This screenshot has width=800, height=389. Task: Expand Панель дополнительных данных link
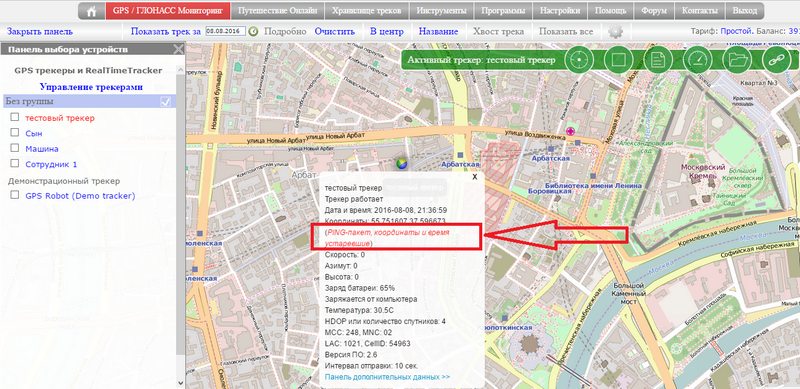click(387, 377)
